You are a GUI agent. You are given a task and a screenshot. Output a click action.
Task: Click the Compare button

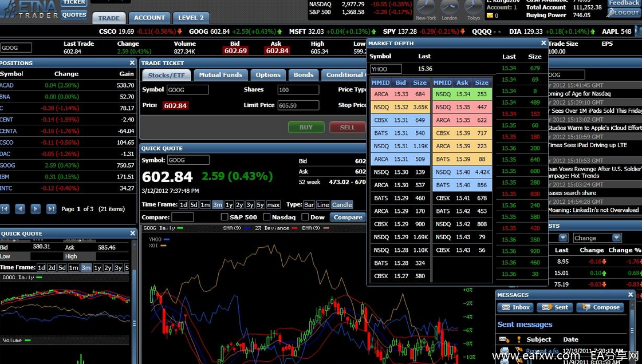pos(348,217)
